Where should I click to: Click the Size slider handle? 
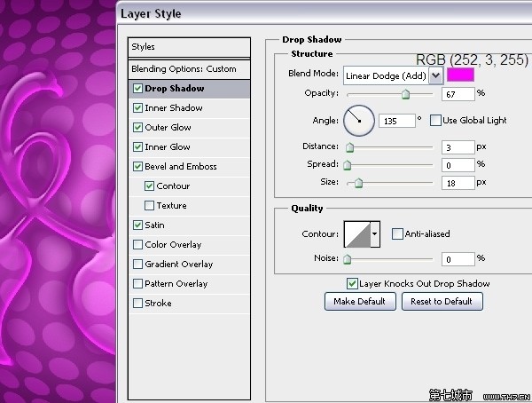[358, 183]
